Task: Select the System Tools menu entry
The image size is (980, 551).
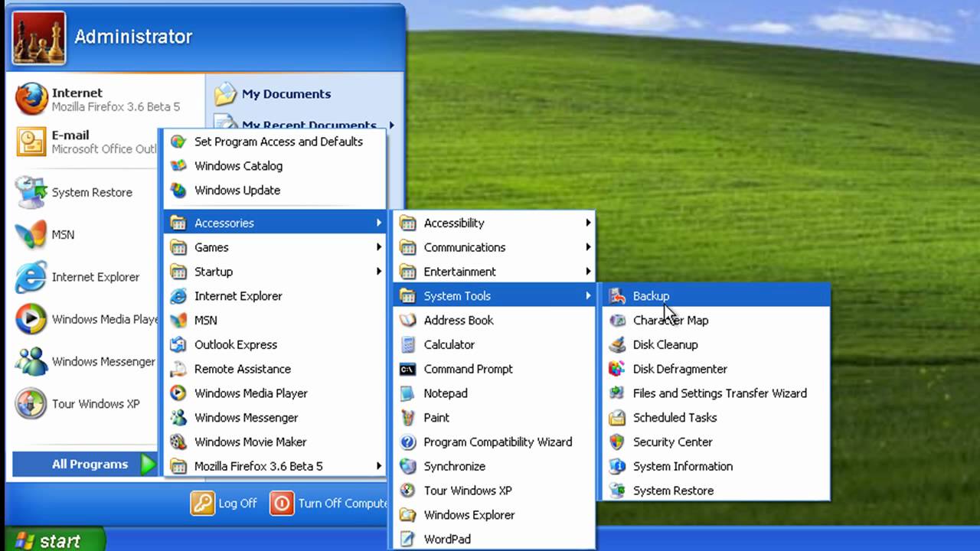Action: (x=494, y=295)
